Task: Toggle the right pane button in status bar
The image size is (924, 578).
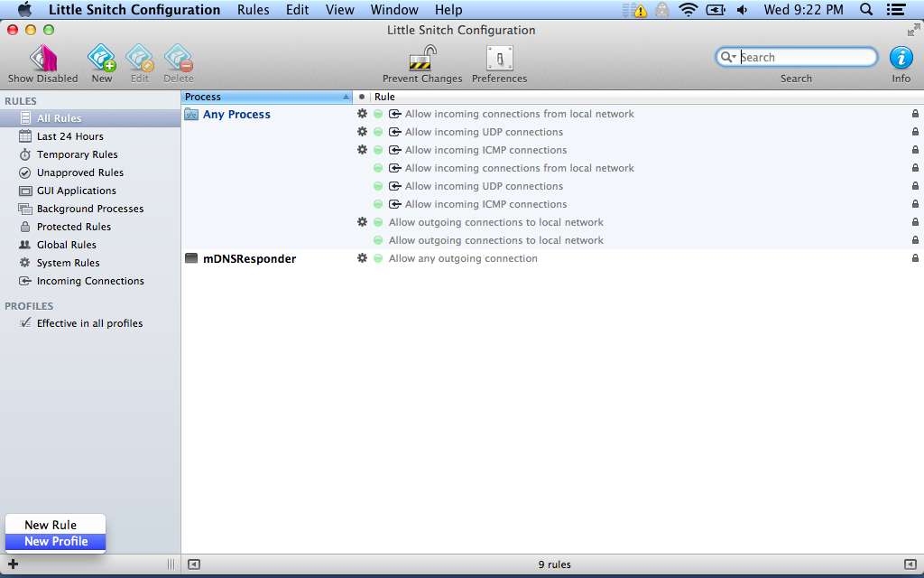Action: coord(910,564)
